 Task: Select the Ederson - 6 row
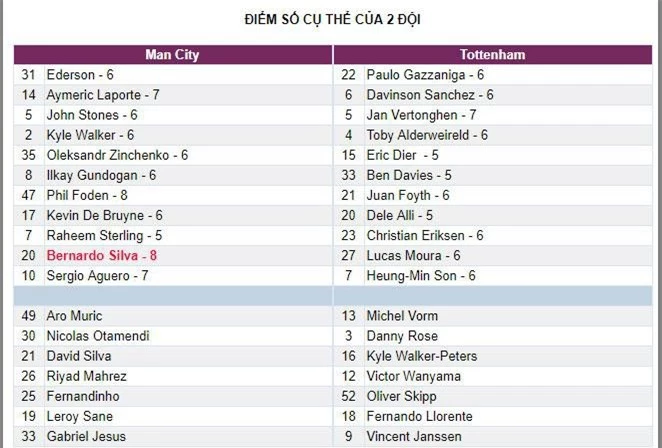click(80, 75)
